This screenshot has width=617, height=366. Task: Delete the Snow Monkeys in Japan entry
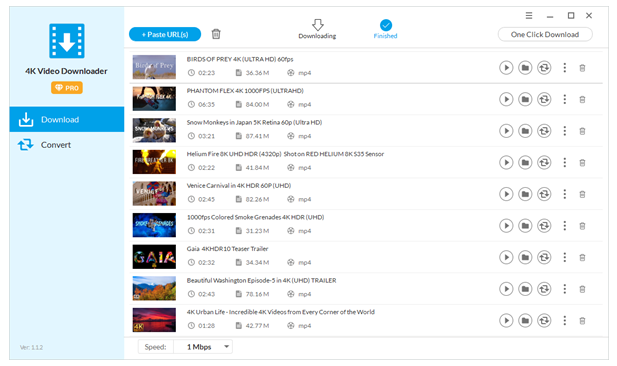click(x=582, y=131)
